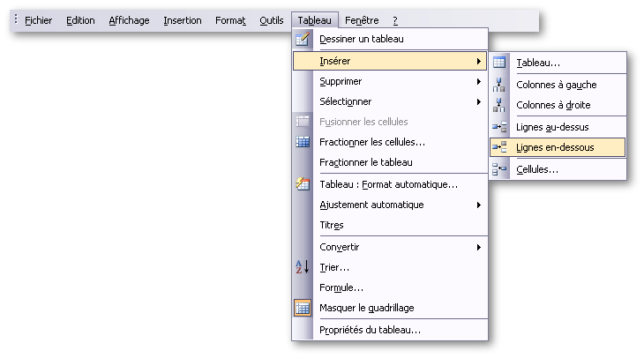Open the Format menu in menu bar
This screenshot has height=358, width=644.
pyautogui.click(x=230, y=20)
